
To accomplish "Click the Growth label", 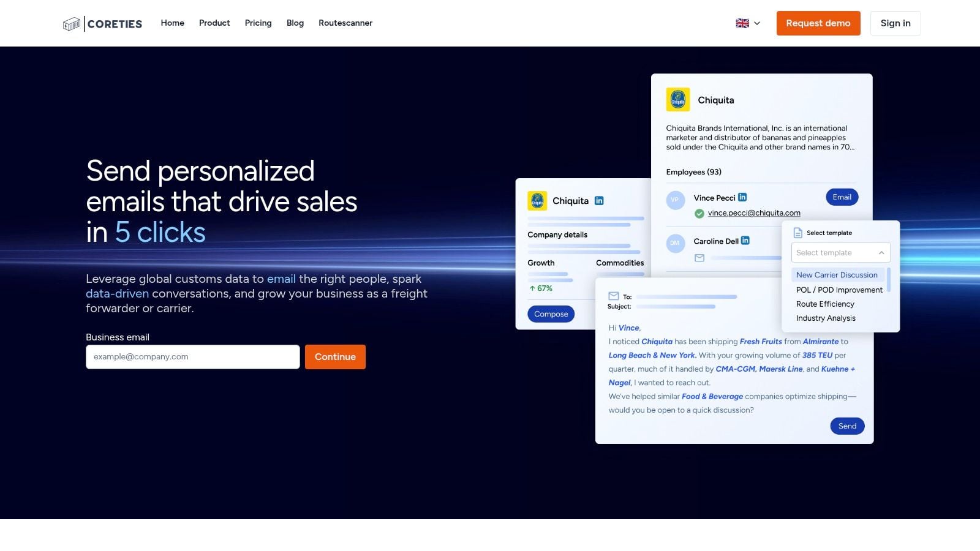I will tap(541, 263).
